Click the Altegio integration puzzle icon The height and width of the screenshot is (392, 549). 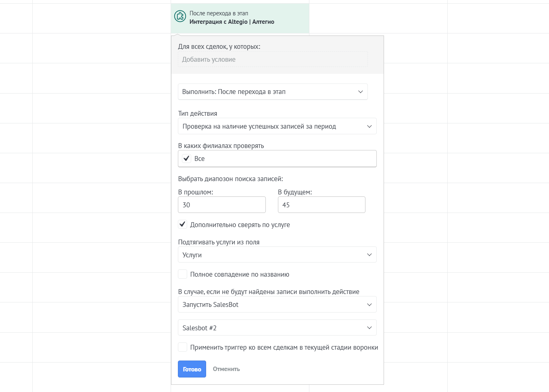coord(180,16)
